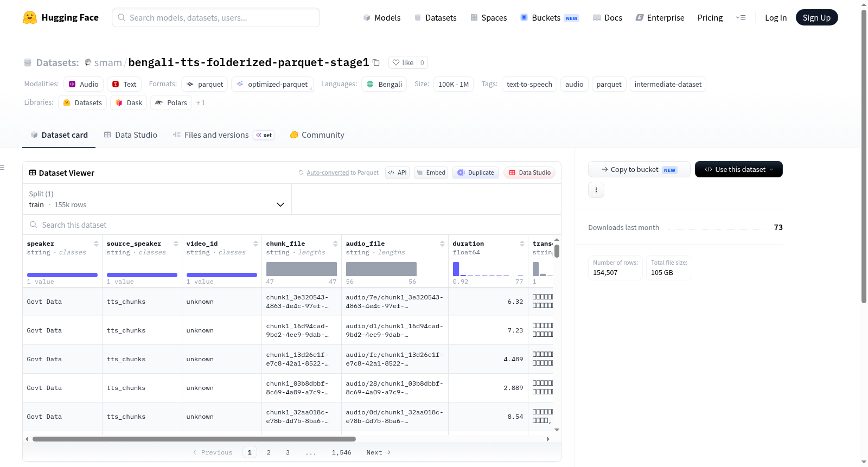The height and width of the screenshot is (467, 868).
Task: Expand the +1 libraries list
Action: click(201, 103)
